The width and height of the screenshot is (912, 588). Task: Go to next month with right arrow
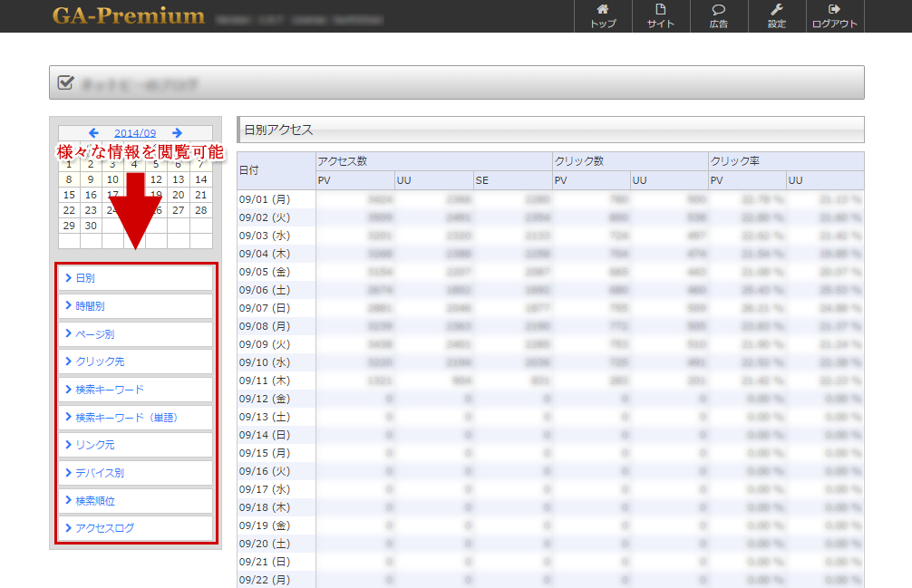coord(177,133)
